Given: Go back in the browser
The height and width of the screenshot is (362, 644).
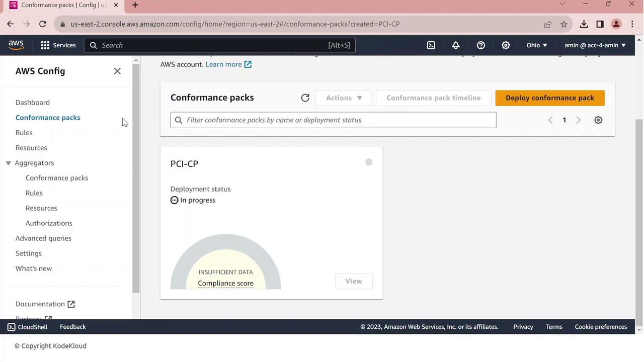Looking at the screenshot, I should (11, 24).
